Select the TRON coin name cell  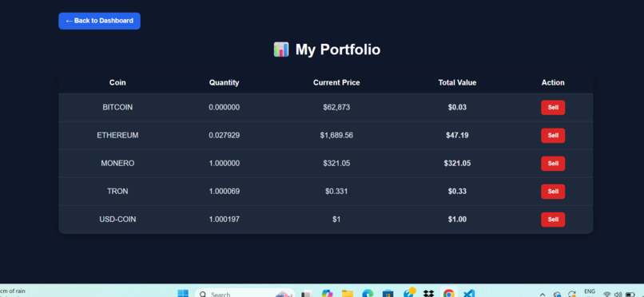tap(117, 191)
